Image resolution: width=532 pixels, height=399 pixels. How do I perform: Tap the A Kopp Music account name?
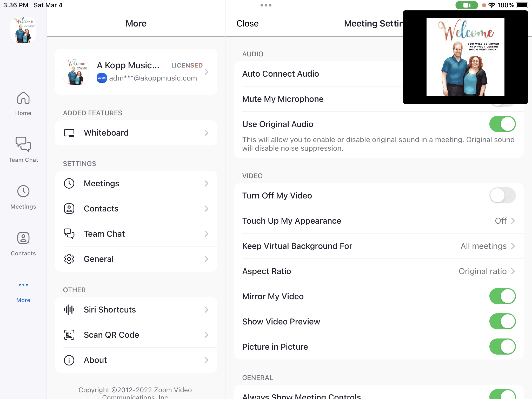tap(128, 65)
